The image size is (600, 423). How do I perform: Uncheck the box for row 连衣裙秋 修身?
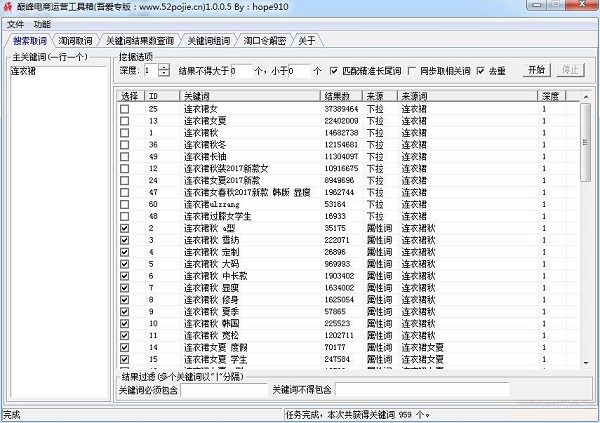pos(124,300)
